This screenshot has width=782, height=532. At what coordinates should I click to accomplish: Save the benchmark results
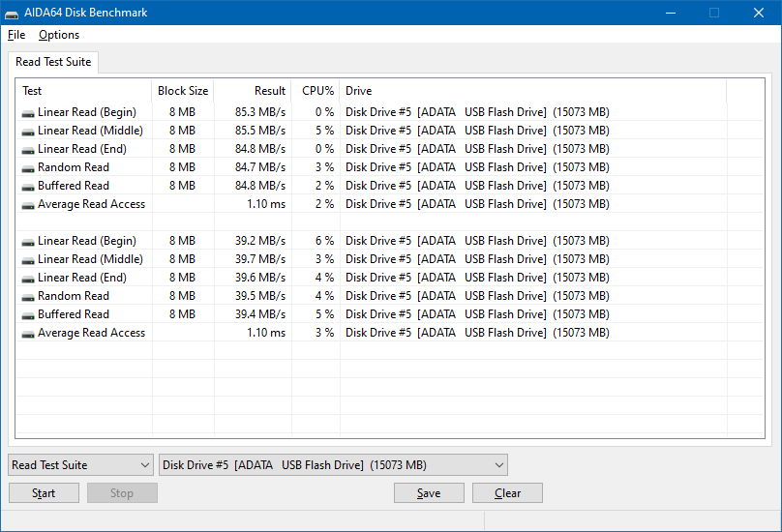pyautogui.click(x=429, y=493)
